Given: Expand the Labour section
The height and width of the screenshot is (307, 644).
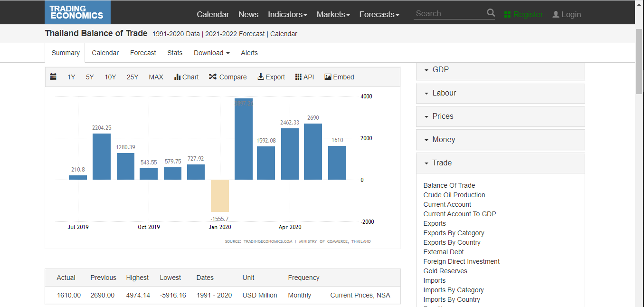Looking at the screenshot, I should click(500, 93).
